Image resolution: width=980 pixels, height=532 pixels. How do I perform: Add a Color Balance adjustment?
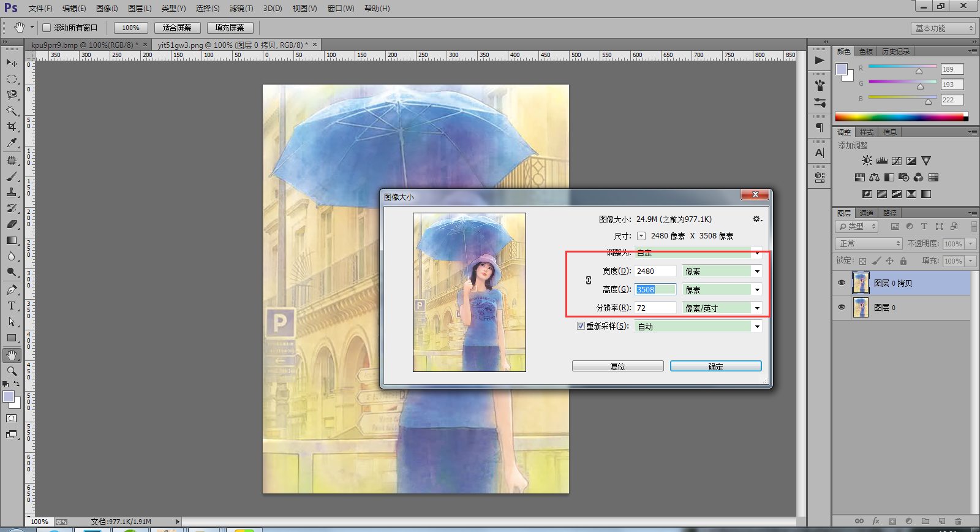pyautogui.click(x=874, y=177)
